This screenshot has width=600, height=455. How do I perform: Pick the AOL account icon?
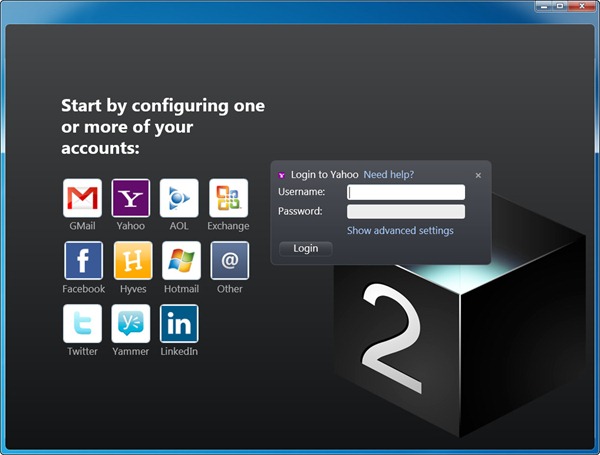coord(179,198)
